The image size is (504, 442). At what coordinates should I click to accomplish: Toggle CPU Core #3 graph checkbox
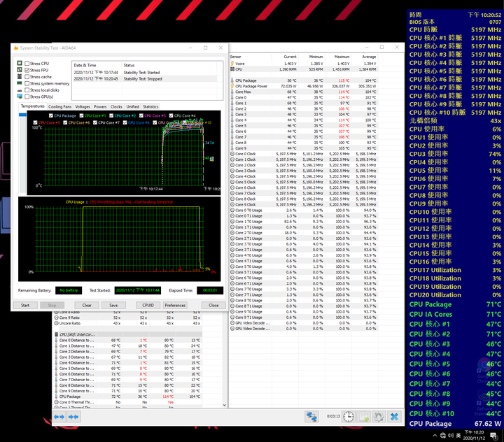(141, 115)
